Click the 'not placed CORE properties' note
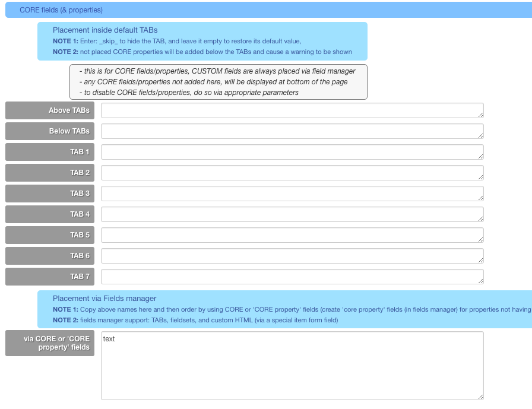Screen dimensions: 532x409 202,52
